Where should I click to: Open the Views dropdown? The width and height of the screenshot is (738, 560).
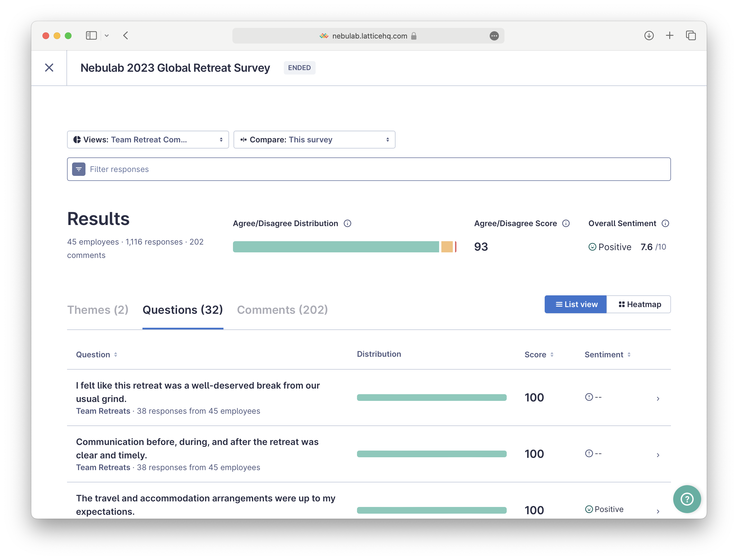[148, 140]
